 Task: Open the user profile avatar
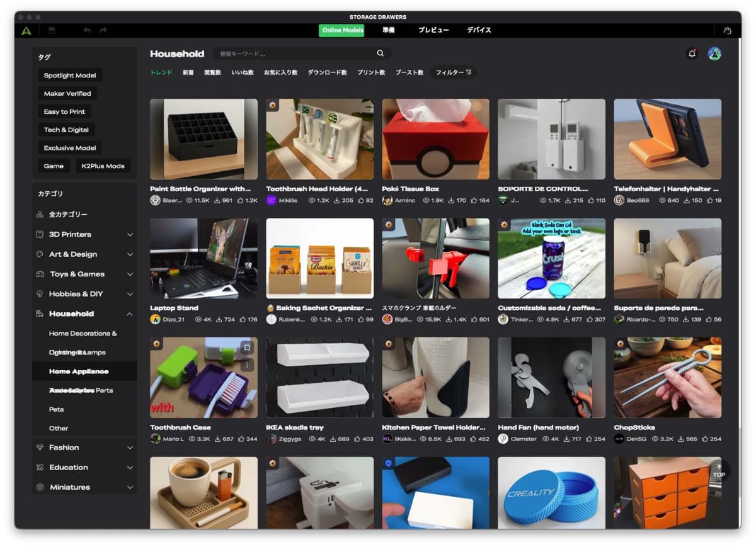tap(714, 54)
